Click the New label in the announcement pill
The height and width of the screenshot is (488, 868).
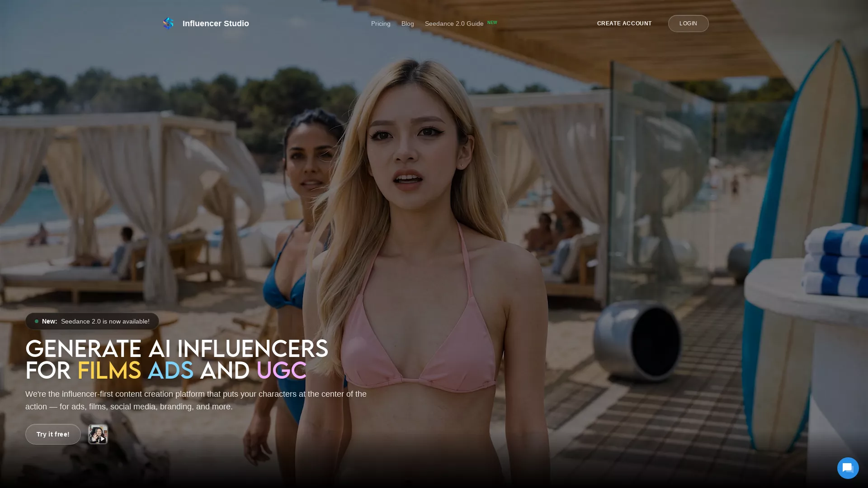coord(49,321)
